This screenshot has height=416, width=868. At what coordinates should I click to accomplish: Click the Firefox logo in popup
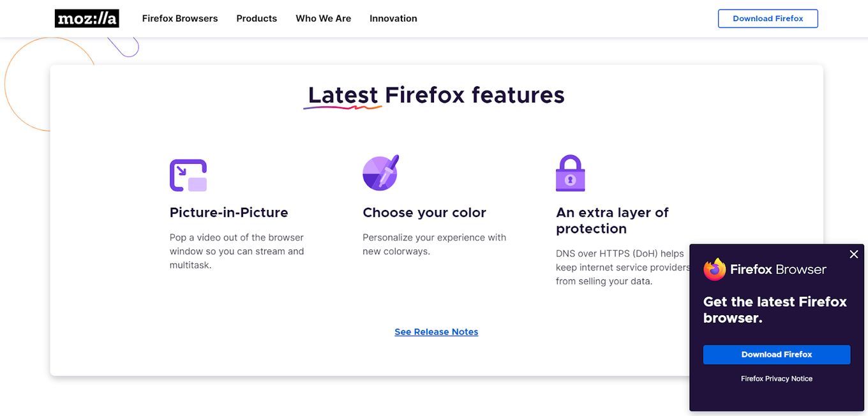click(x=715, y=269)
